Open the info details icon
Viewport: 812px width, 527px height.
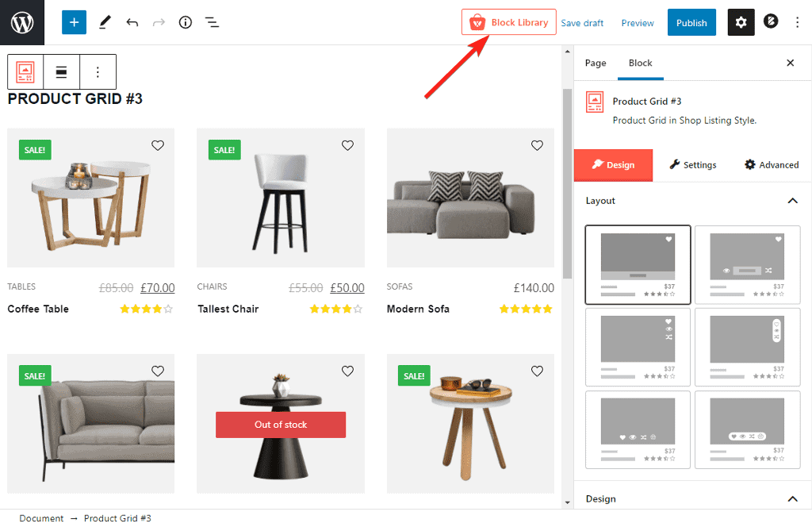click(x=186, y=22)
